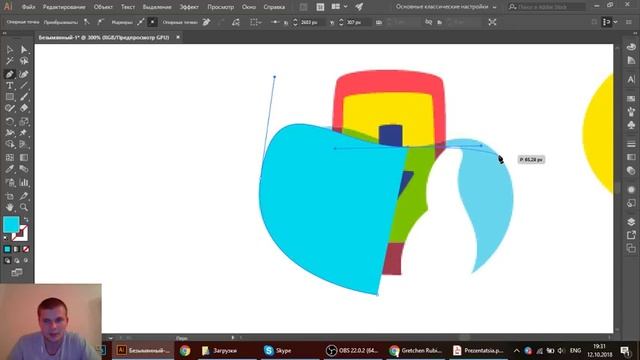Click the cyan Fill color swatch
Viewport: 640px width, 360px height.
tap(11, 224)
